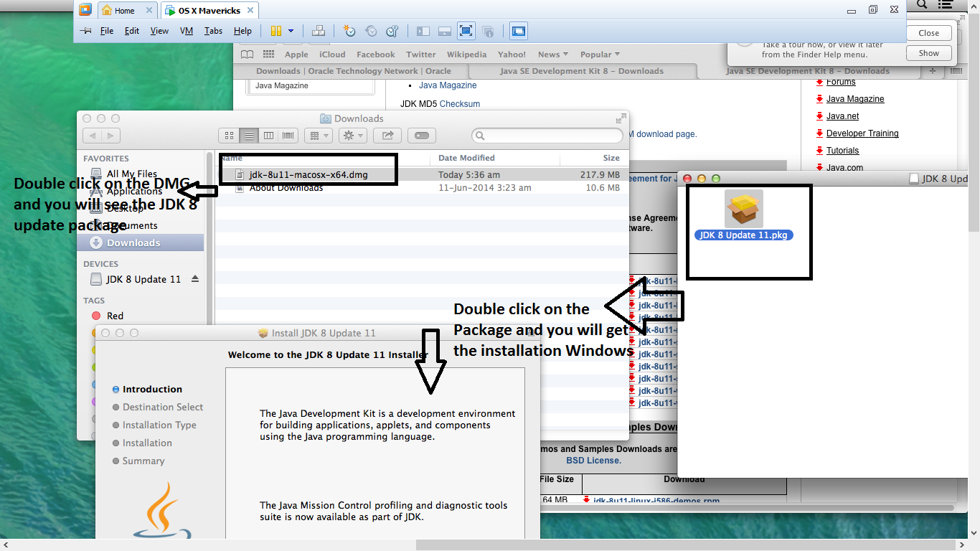Click Show on the Finder tour notification
This screenshot has width=980, height=551.
click(x=928, y=53)
